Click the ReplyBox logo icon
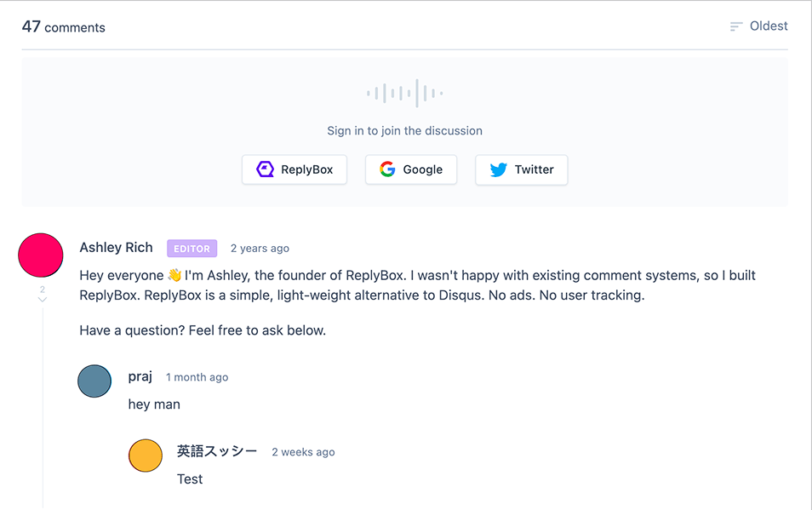 pos(266,169)
